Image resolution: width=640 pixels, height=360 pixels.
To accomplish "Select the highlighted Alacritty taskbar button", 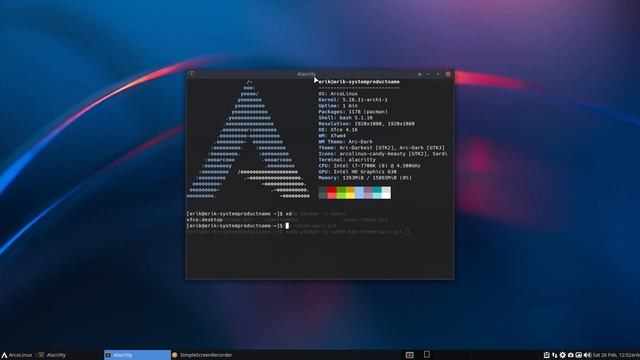I will 137,355.
